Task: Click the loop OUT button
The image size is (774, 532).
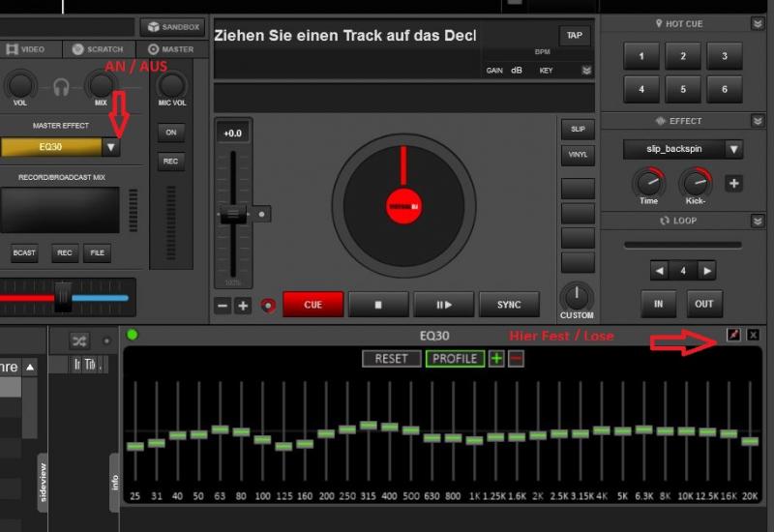Action: pyautogui.click(x=704, y=304)
